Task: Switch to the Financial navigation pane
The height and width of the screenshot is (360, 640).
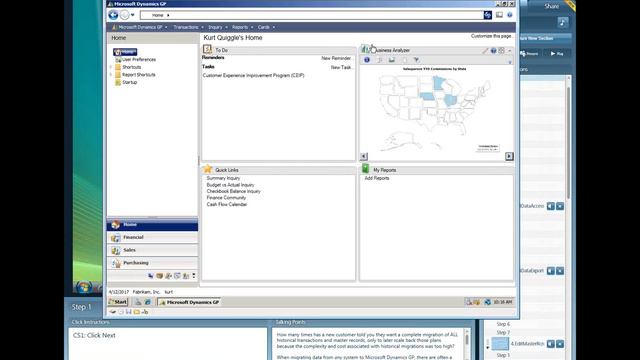Action: coord(152,238)
